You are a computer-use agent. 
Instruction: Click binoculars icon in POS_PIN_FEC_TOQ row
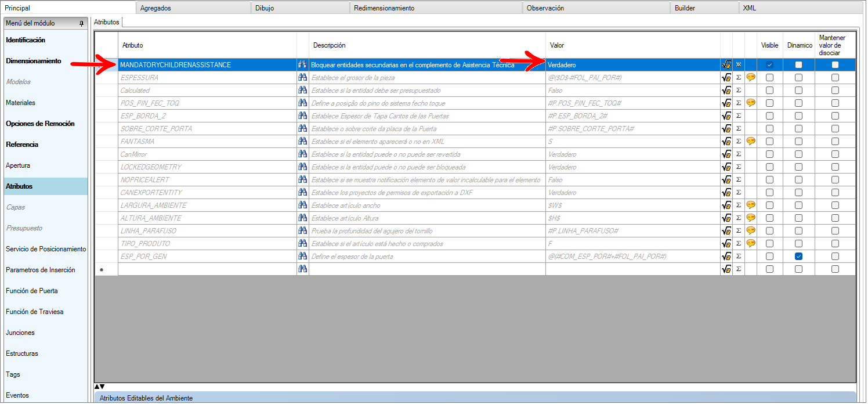[302, 103]
